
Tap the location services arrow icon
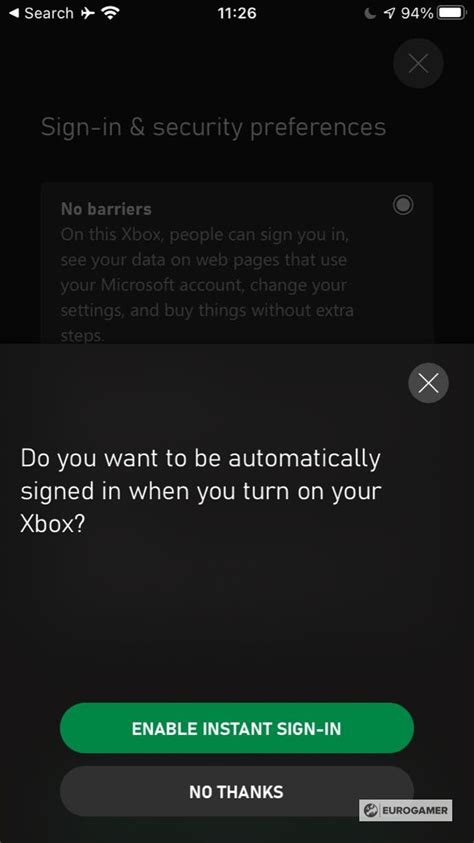click(x=389, y=14)
